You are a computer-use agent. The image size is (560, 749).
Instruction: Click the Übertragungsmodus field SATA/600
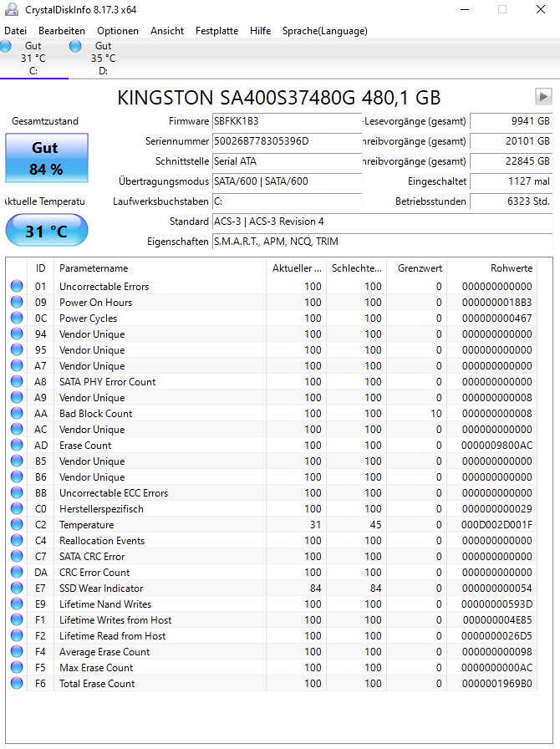tap(287, 181)
